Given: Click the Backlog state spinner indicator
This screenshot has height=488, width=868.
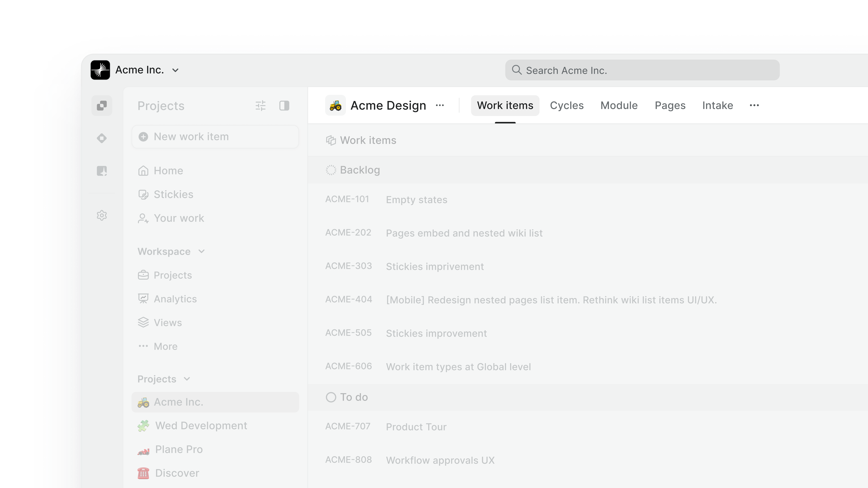Looking at the screenshot, I should tap(331, 170).
